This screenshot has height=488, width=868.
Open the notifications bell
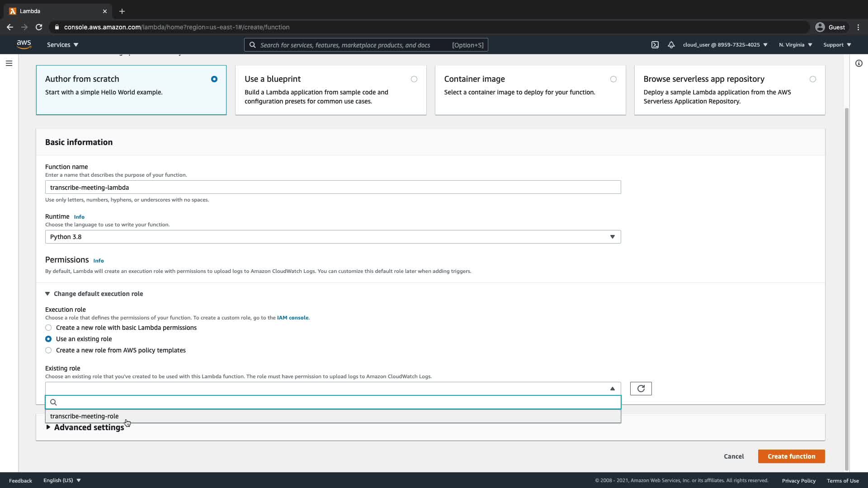coord(671,45)
